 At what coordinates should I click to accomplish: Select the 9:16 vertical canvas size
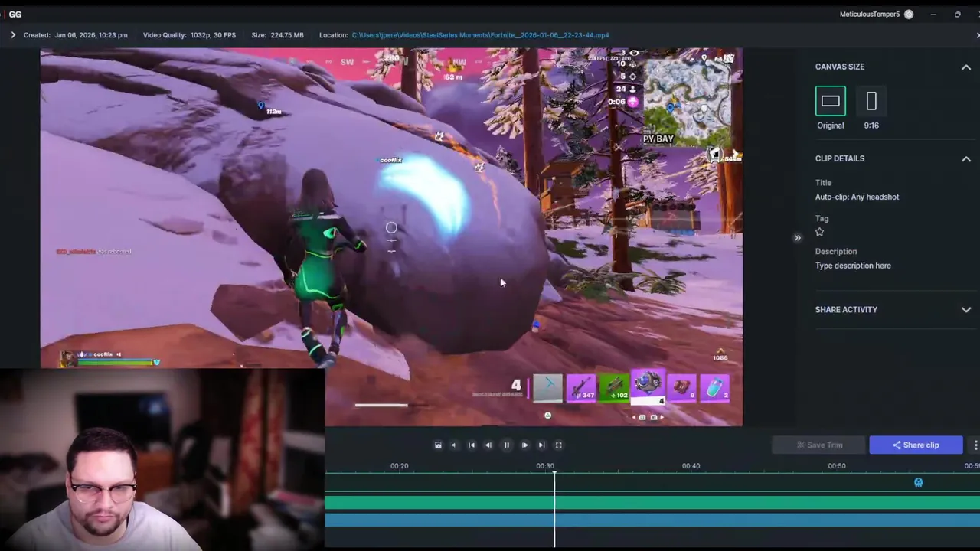(871, 101)
